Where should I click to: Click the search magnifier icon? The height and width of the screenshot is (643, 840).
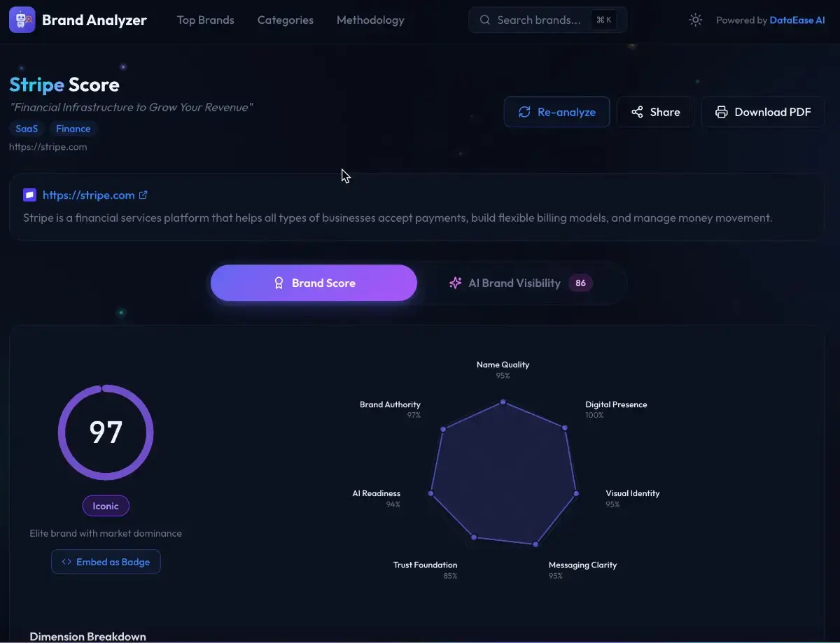pos(484,20)
